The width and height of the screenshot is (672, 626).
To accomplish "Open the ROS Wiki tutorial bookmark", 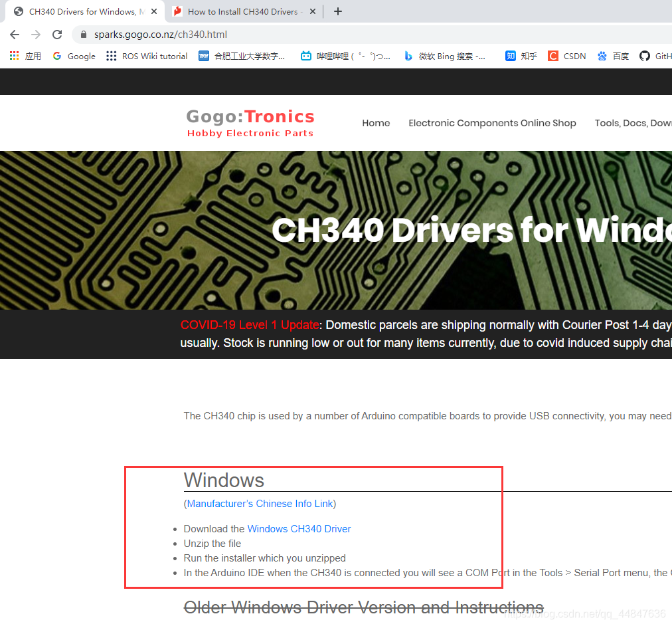I will 147,56.
